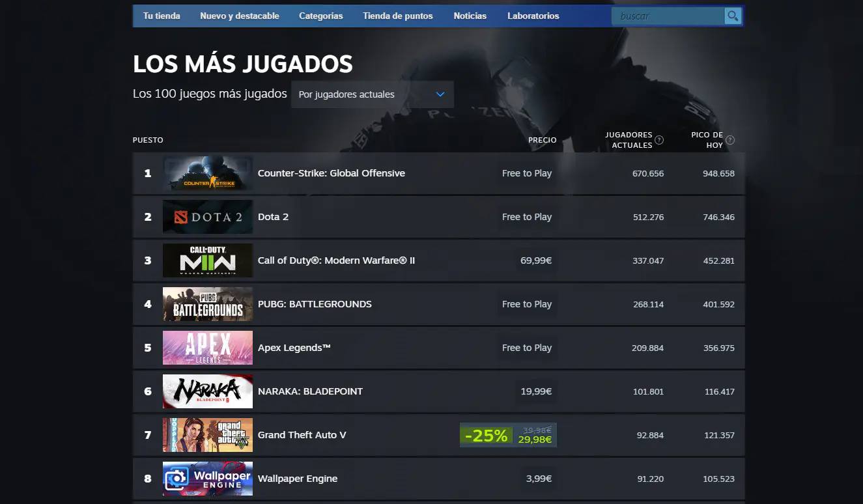Select the 746.346 peak value
Image resolution: width=863 pixels, height=504 pixels.
click(x=718, y=217)
